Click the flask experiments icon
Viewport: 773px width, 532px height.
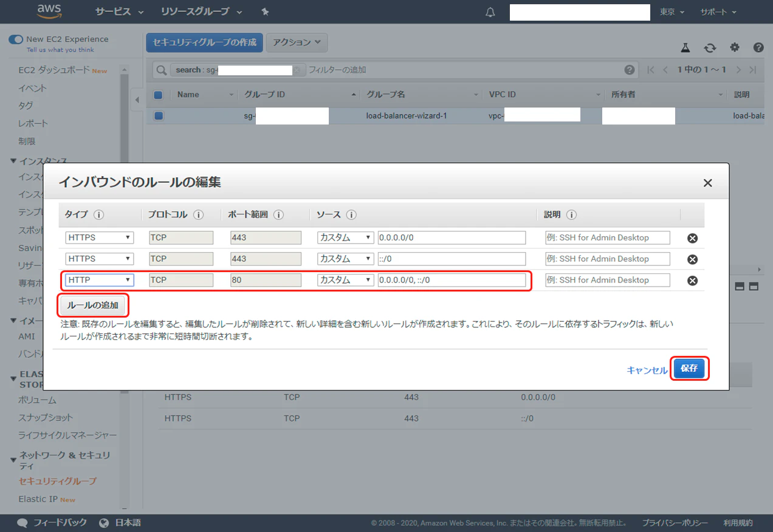(x=685, y=47)
